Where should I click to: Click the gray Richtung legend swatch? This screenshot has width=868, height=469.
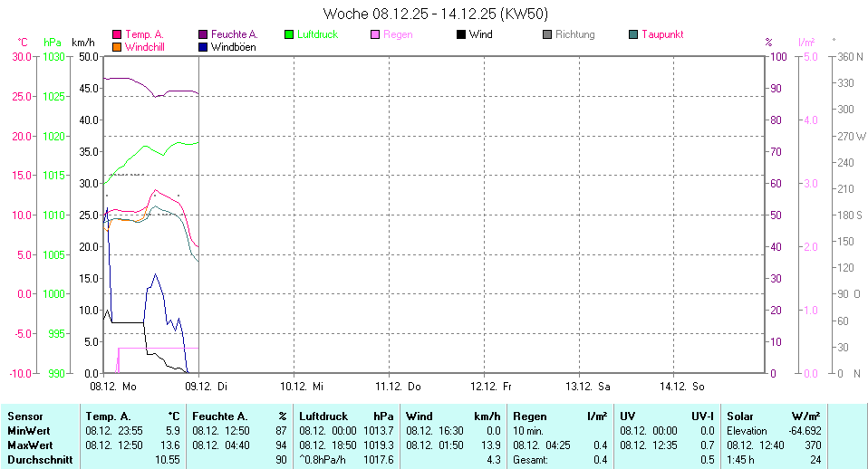(x=547, y=34)
